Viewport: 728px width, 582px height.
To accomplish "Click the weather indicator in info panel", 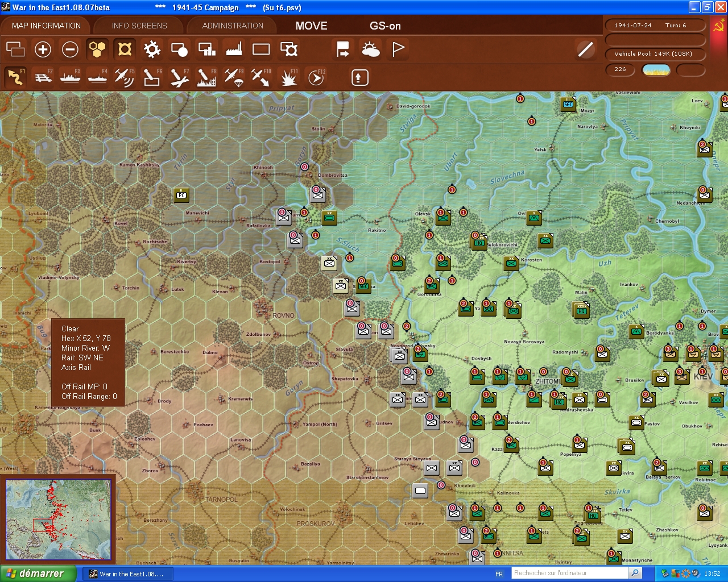I will (x=656, y=70).
